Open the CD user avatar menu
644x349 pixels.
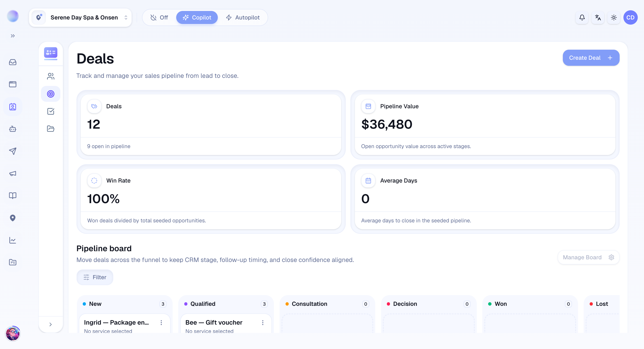click(631, 17)
